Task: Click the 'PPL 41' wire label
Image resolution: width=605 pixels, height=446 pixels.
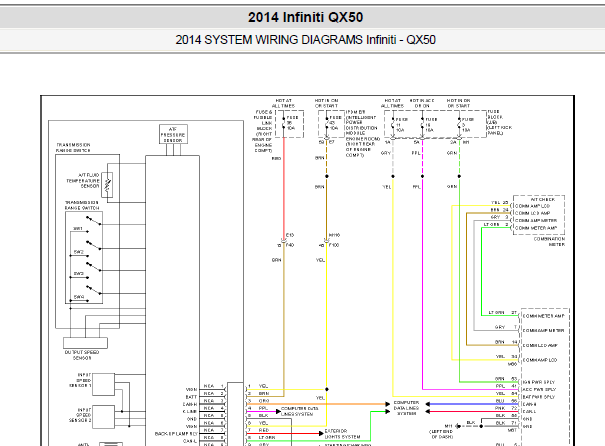Action: [506, 386]
